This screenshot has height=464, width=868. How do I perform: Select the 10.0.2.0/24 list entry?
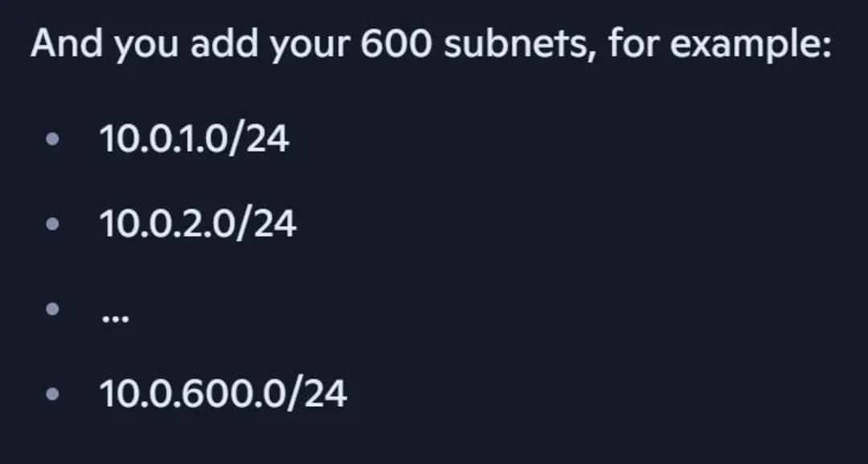[199, 224]
